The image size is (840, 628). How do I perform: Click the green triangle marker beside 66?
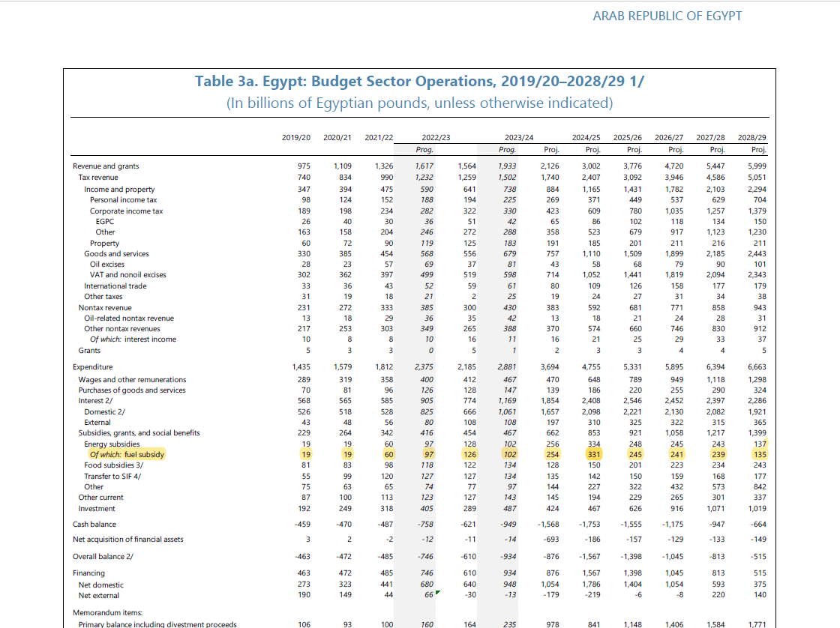pos(436,592)
